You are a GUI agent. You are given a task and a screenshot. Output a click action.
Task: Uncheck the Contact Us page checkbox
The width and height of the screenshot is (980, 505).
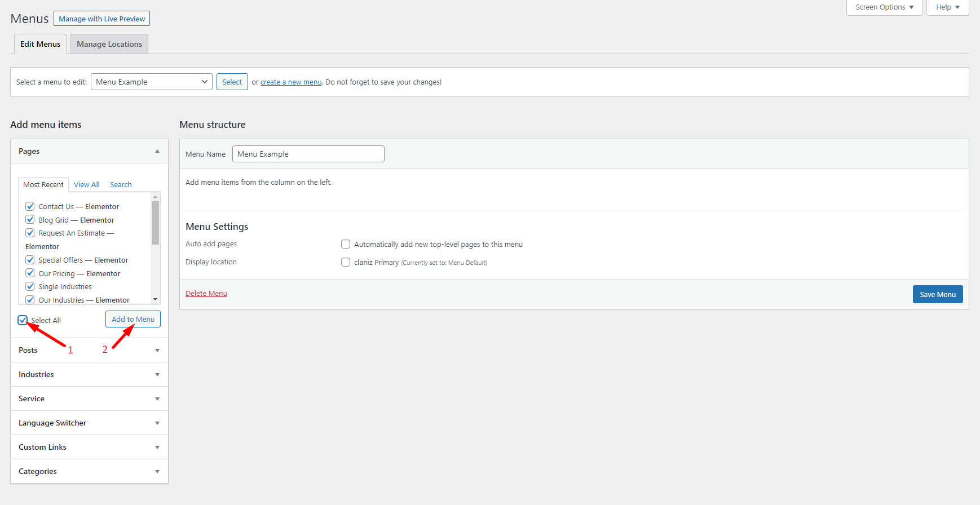pos(30,206)
